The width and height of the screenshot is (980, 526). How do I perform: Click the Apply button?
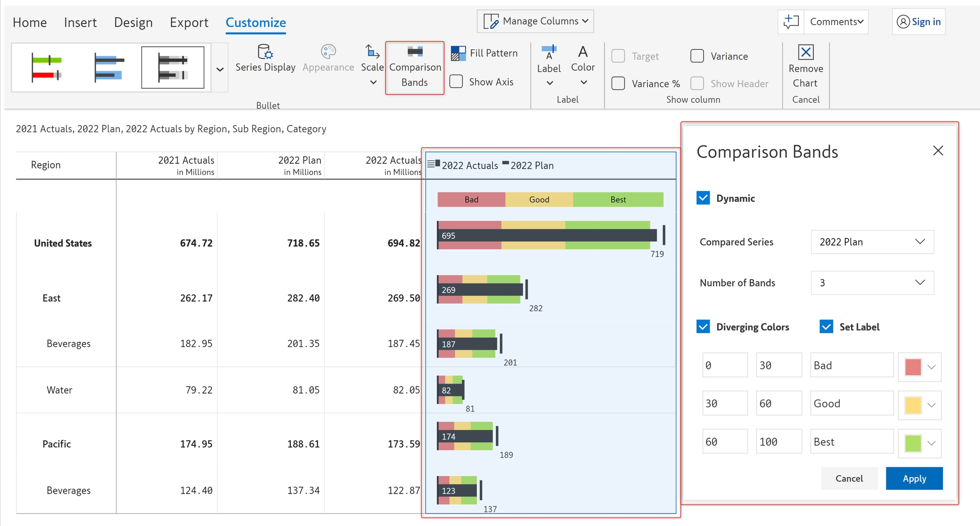(x=914, y=478)
